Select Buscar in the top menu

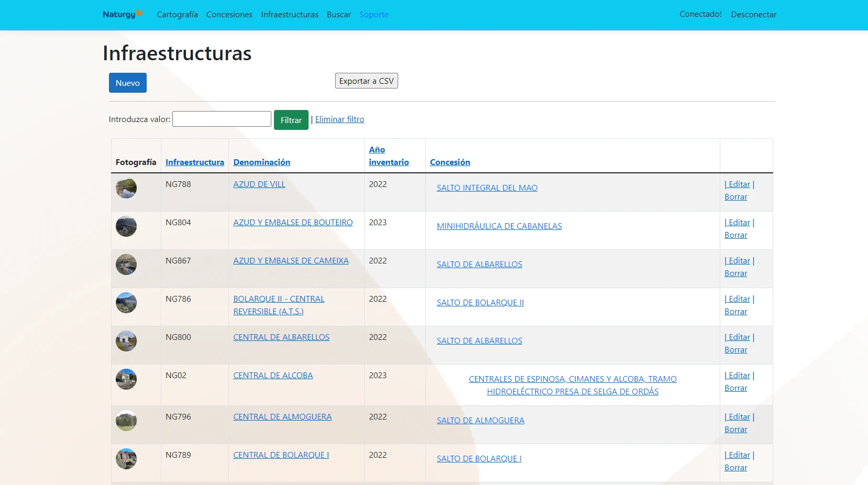coord(338,15)
